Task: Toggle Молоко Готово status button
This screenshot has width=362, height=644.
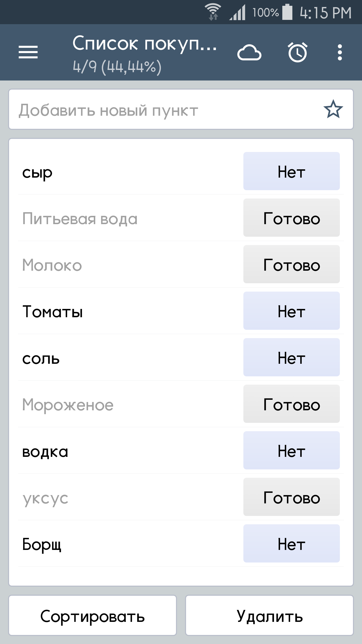Action: click(x=291, y=264)
